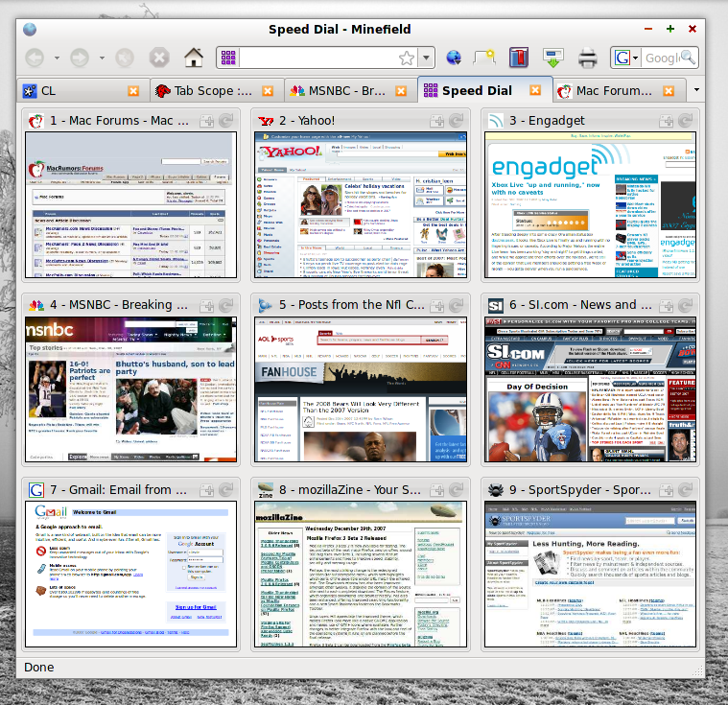
Task: Refresh the MSNBC dial
Action: coord(226,305)
